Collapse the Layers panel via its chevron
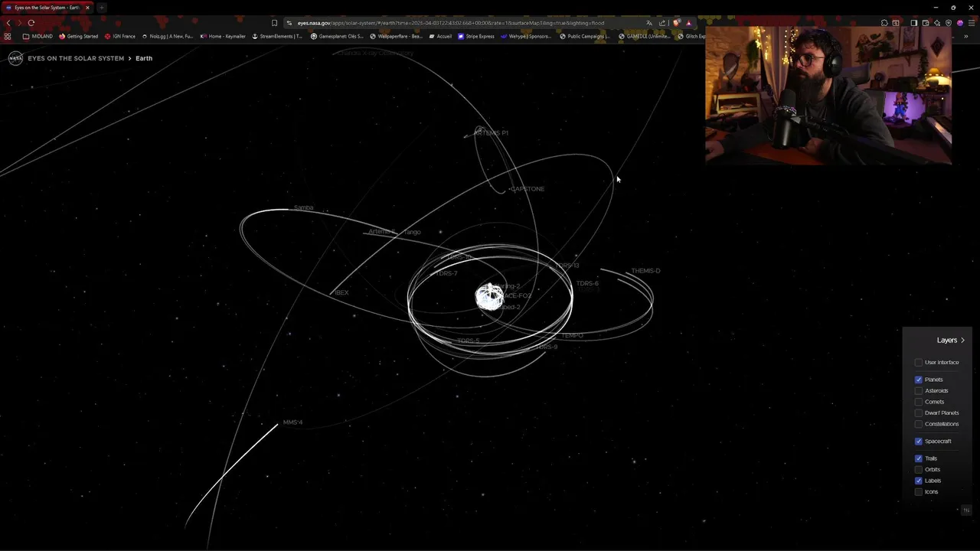 962,340
